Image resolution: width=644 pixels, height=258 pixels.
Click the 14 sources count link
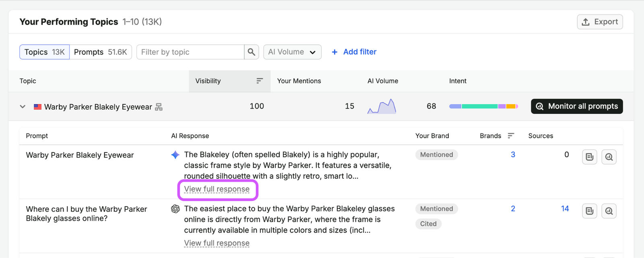pyautogui.click(x=565, y=208)
